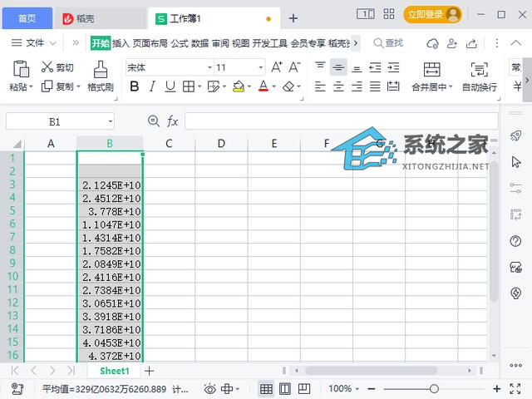Click the eraser clear formatting icon
Viewport: 532px width, 399px height.
[x=288, y=86]
